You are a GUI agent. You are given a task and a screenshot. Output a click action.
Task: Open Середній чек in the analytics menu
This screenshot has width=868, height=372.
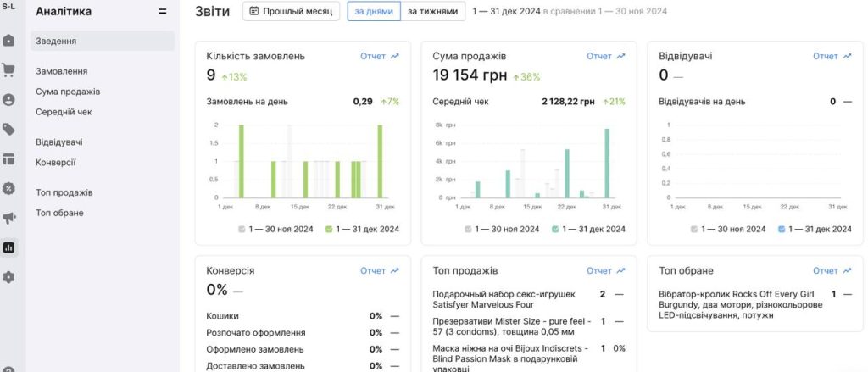coord(64,112)
